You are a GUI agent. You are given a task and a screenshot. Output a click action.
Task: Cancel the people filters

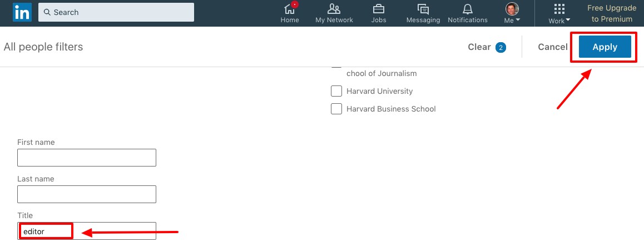pos(552,47)
